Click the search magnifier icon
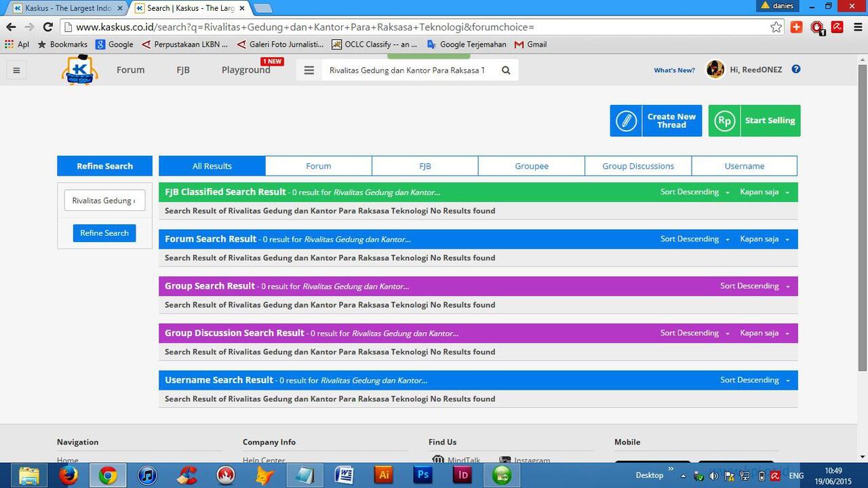868x488 pixels. (x=506, y=70)
